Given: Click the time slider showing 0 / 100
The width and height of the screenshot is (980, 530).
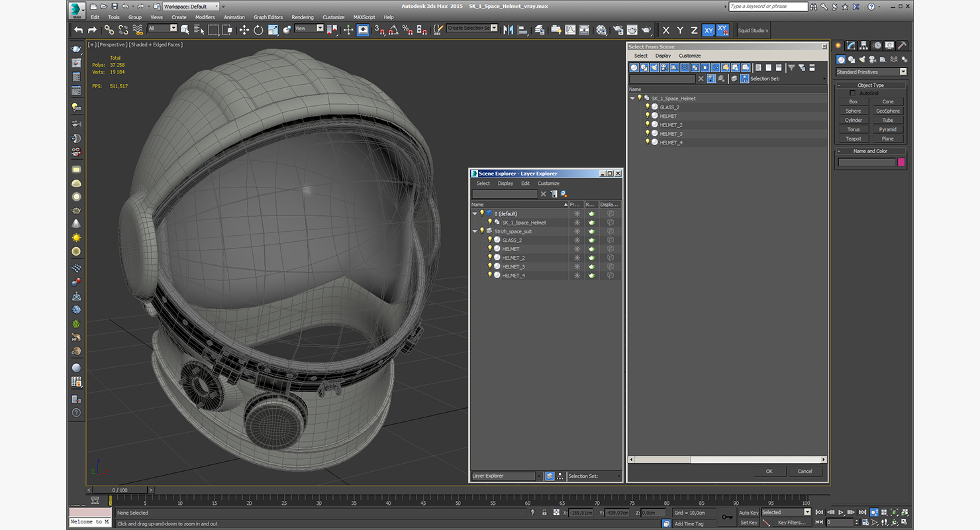Looking at the screenshot, I should (x=120, y=490).
